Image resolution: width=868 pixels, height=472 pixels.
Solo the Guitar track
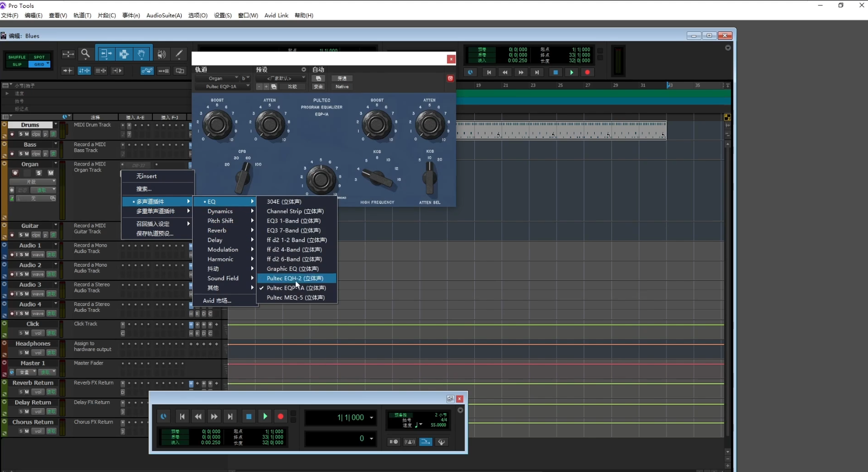point(20,235)
